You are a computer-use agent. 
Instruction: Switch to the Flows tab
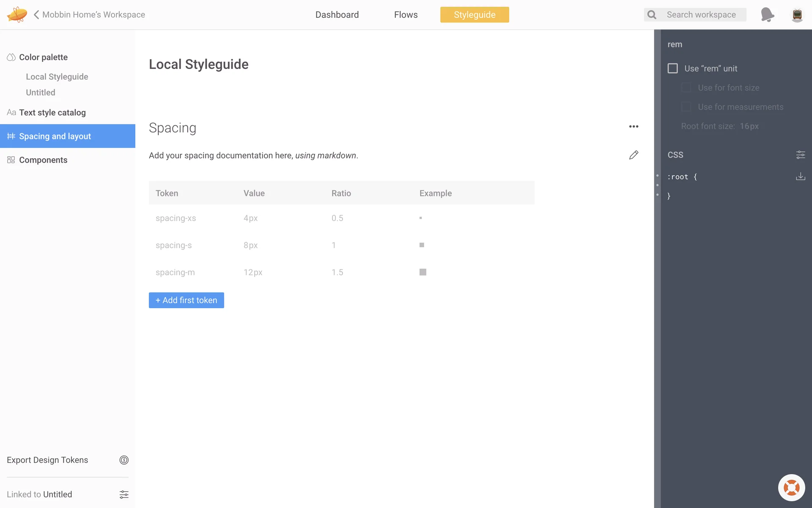click(x=406, y=15)
